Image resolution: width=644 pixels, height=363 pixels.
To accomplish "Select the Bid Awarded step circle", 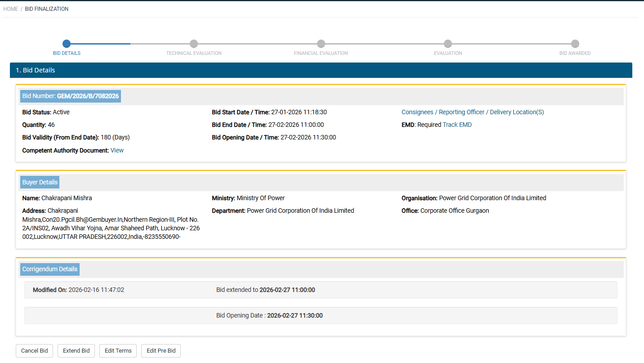I will click(x=575, y=44).
